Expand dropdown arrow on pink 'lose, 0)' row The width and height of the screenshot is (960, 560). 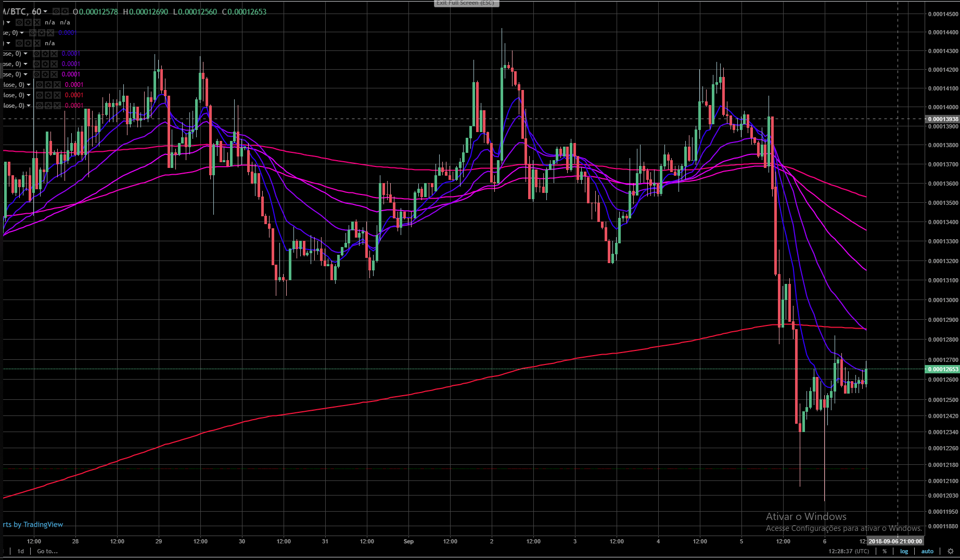(29, 85)
